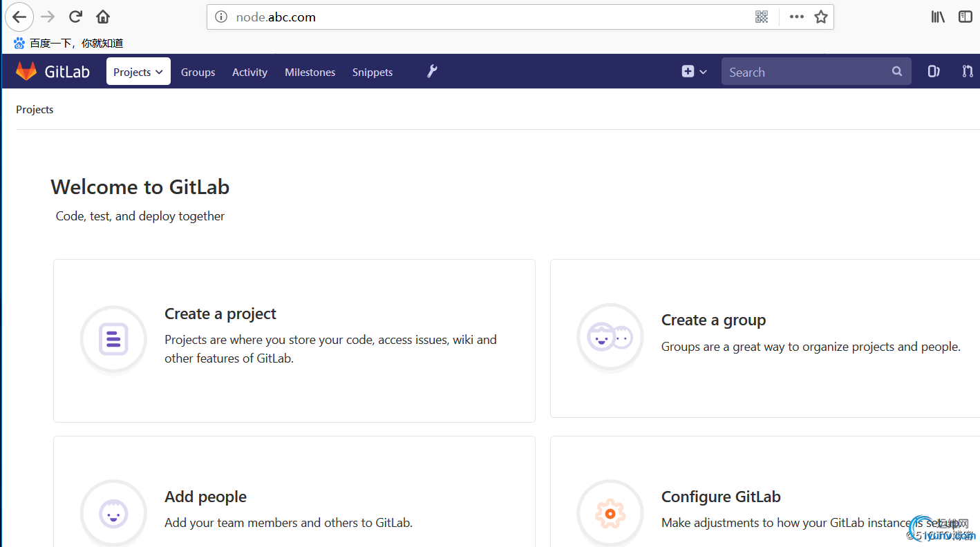Click the Welcome to GitLab heading
Screen dimensions: 980x547
pyautogui.click(x=140, y=187)
